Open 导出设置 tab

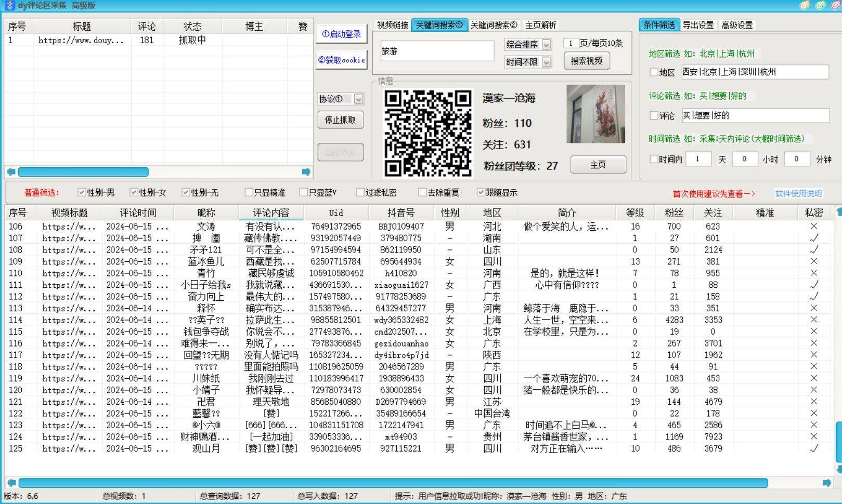click(698, 25)
